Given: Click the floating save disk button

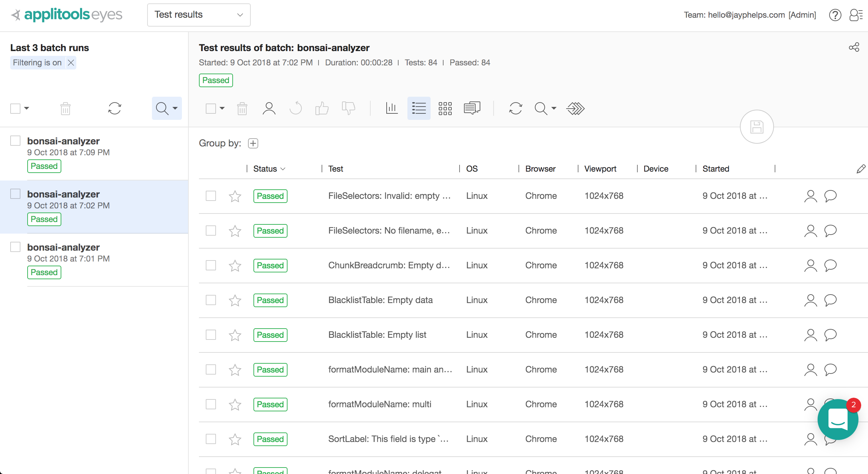Looking at the screenshot, I should (757, 127).
